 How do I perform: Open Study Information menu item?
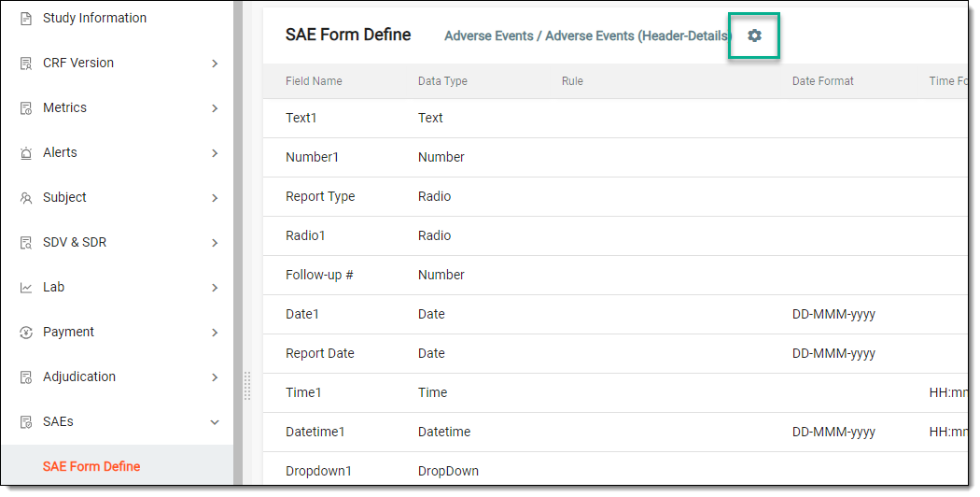tap(95, 18)
